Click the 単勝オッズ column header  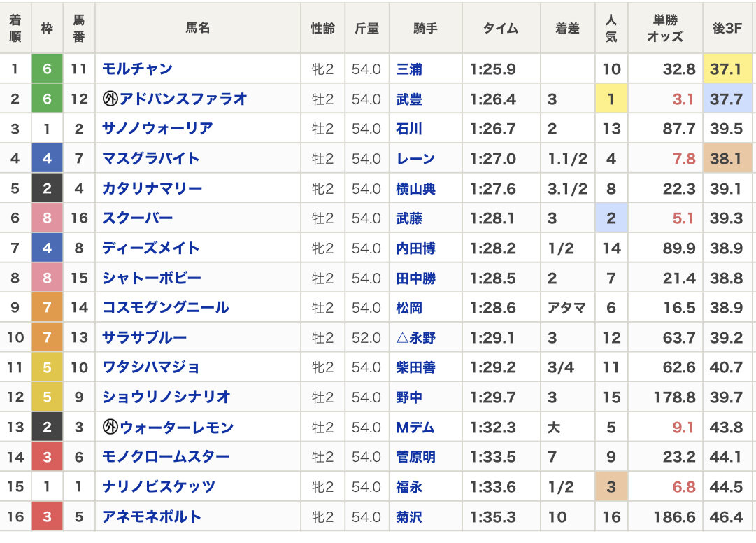664,29
